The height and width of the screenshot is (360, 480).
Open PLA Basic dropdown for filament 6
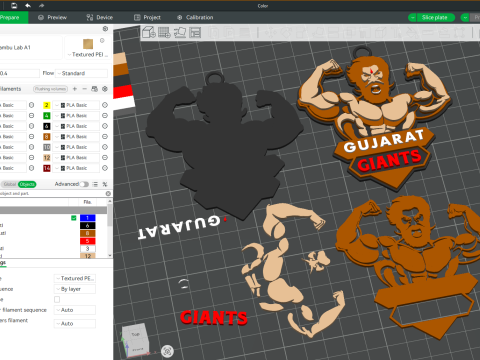point(76,126)
